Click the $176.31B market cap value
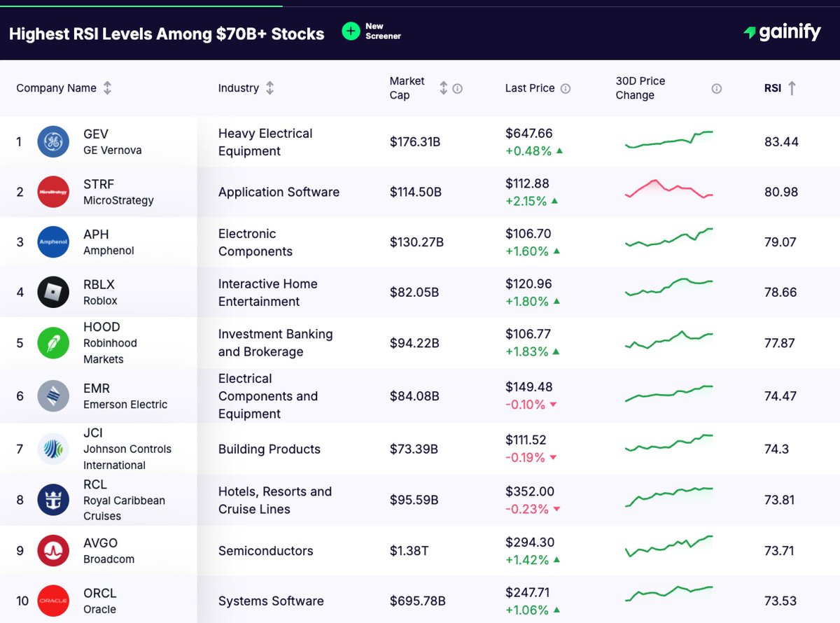This screenshot has height=623, width=840. tap(415, 142)
